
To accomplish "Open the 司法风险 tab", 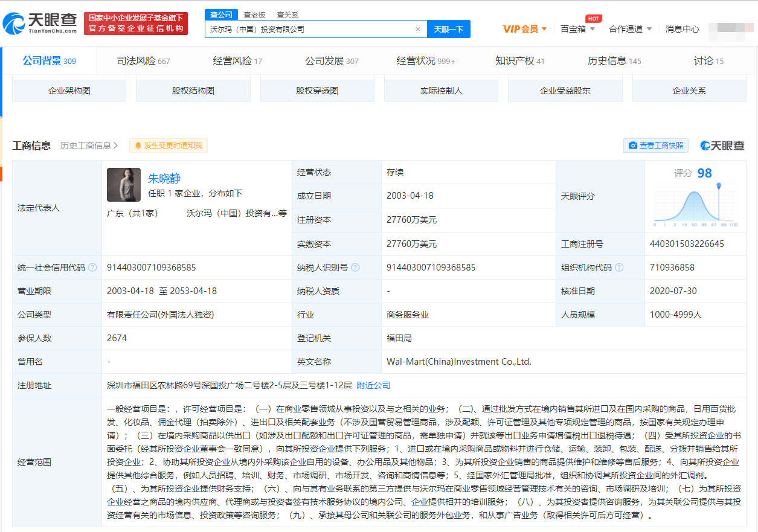I will [143, 61].
